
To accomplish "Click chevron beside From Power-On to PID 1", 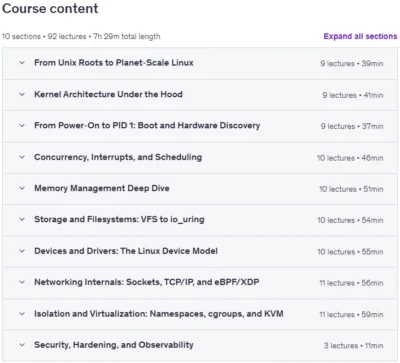I will pyautogui.click(x=22, y=126).
